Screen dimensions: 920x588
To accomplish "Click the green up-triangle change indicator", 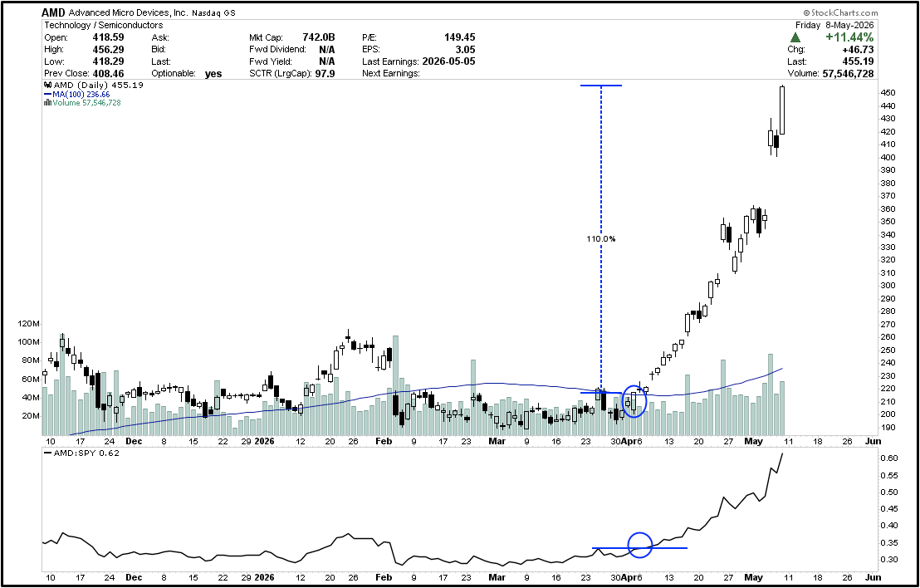I will point(795,37).
